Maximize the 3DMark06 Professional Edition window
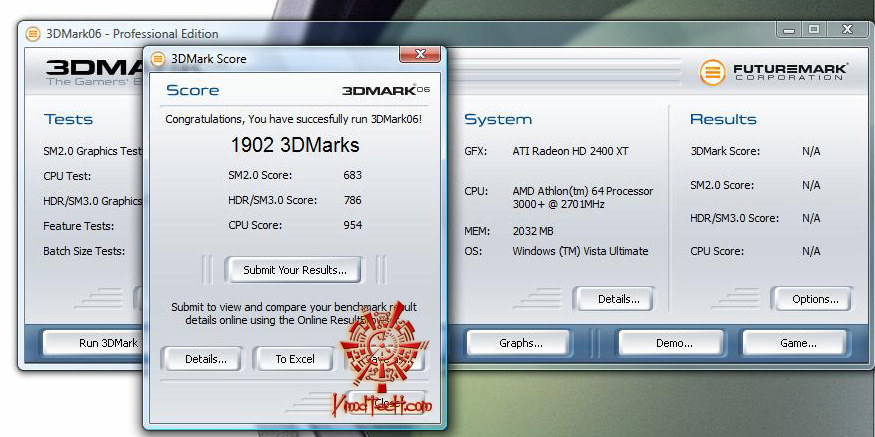The height and width of the screenshot is (437, 875). pyautogui.click(x=814, y=29)
